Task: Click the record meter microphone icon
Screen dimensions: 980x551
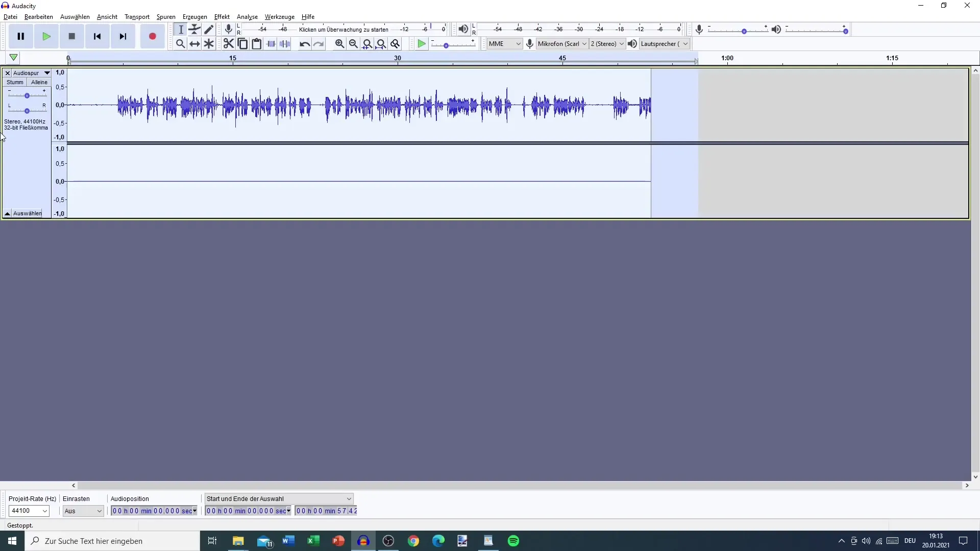Action: 229,30
